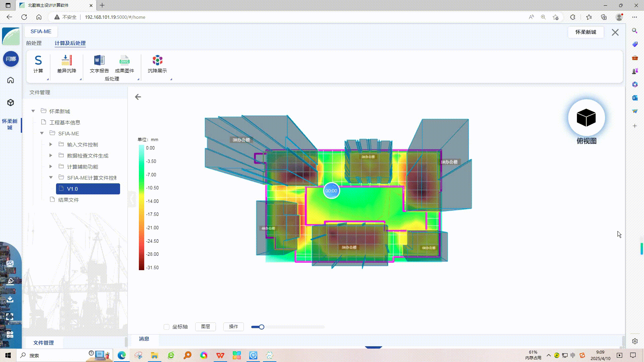The height and width of the screenshot is (362, 644).
Task: Click the slider handle next to 操作
Action: click(262, 327)
